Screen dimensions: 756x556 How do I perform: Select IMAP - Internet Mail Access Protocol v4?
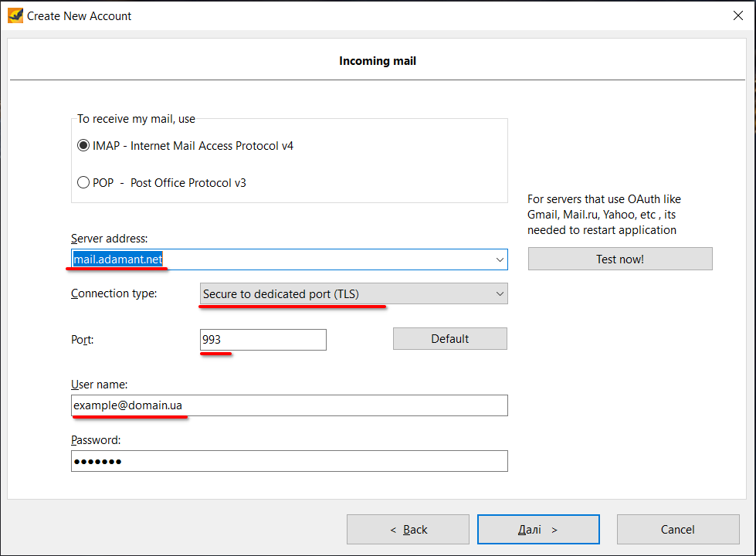pyautogui.click(x=84, y=145)
